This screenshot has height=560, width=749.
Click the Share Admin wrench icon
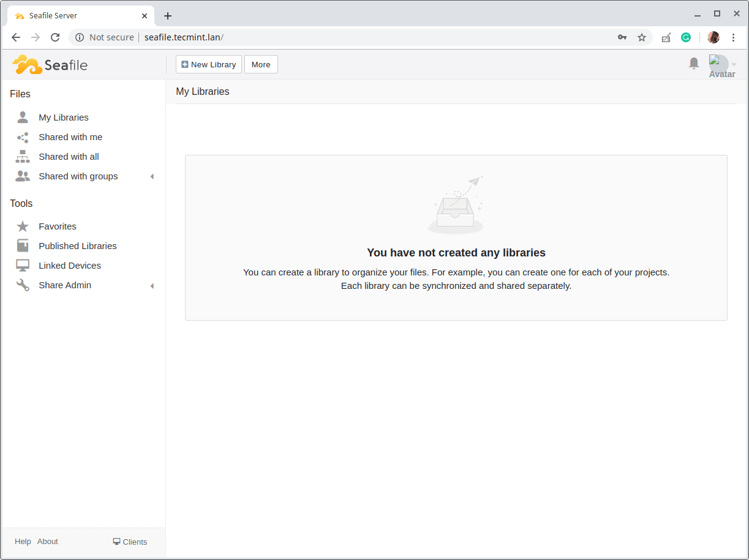pyautogui.click(x=23, y=285)
